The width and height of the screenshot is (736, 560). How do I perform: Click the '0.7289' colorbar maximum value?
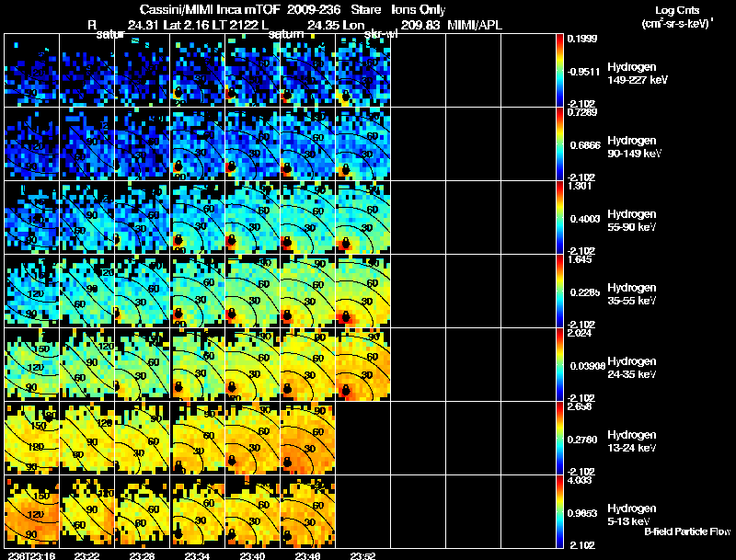point(582,112)
